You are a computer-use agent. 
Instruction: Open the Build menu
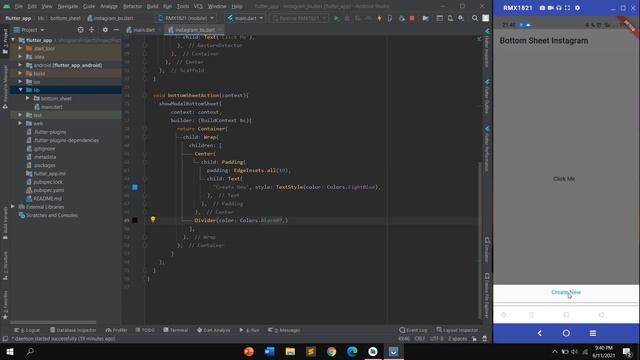pos(152,6)
